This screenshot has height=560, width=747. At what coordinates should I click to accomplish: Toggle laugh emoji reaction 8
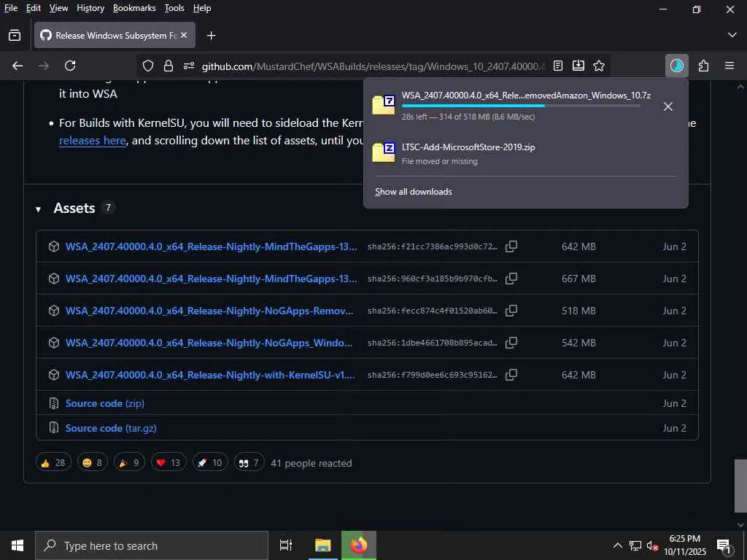pos(93,462)
